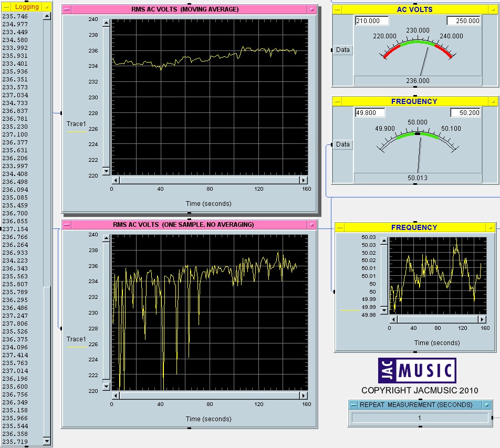The width and height of the screenshot is (500, 448).
Task: Click the Logging list scroll up arrow
Action: point(47,16)
